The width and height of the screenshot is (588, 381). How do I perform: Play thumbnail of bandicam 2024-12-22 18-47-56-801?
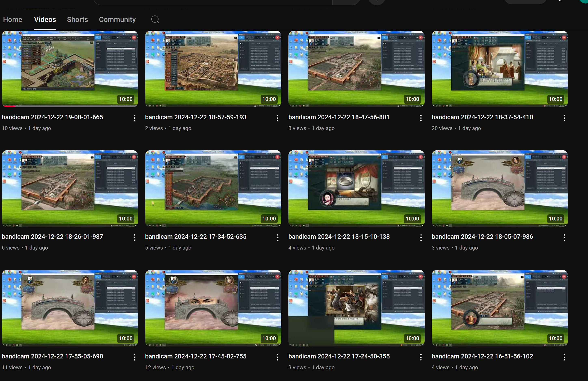click(356, 69)
